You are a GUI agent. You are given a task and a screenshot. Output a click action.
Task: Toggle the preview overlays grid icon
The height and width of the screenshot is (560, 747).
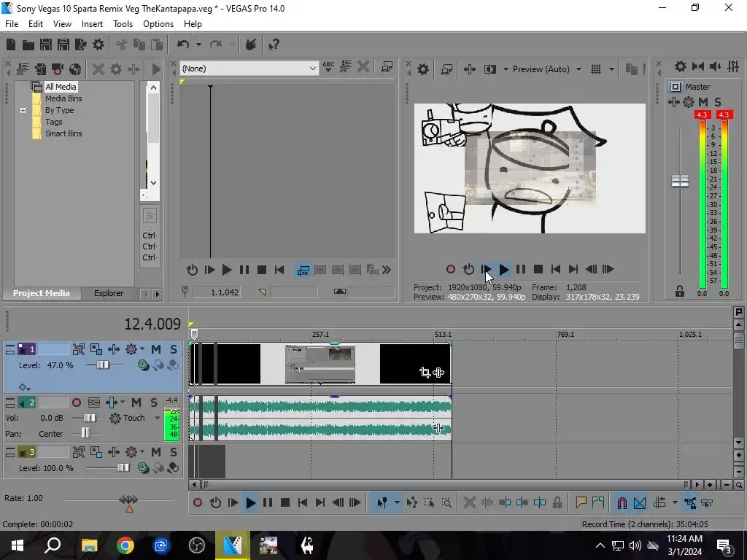click(x=596, y=69)
